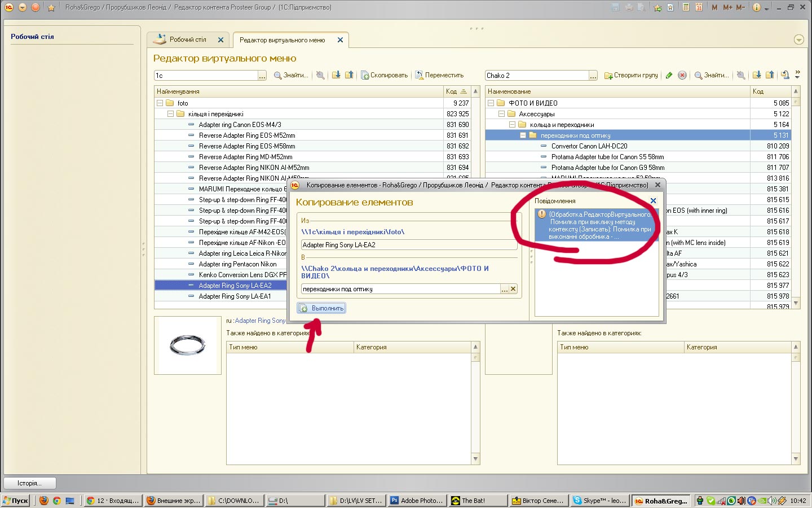Click the Adapter Ring Sony LA-EA2 name field
The height and width of the screenshot is (508, 812).
pos(408,245)
